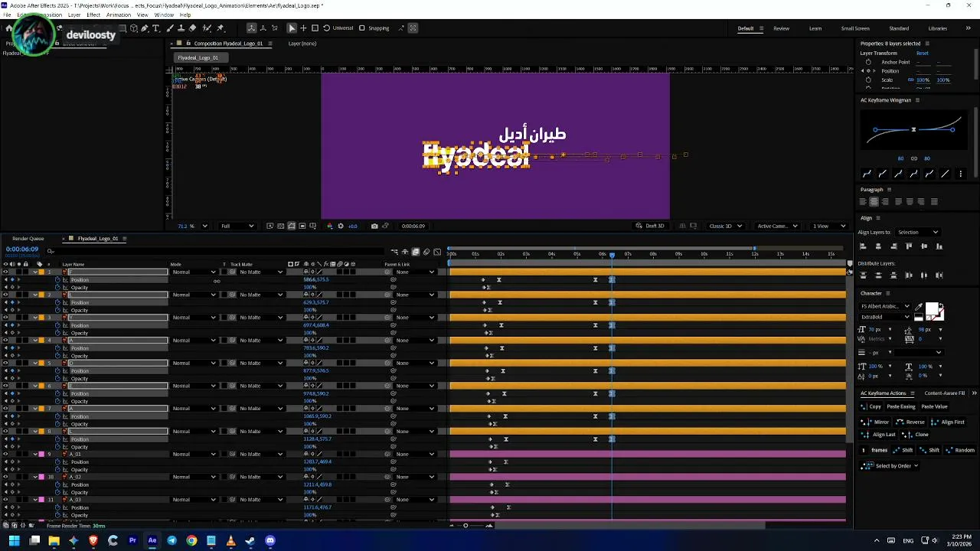Select the Pen tool in toolbar

pos(144,28)
